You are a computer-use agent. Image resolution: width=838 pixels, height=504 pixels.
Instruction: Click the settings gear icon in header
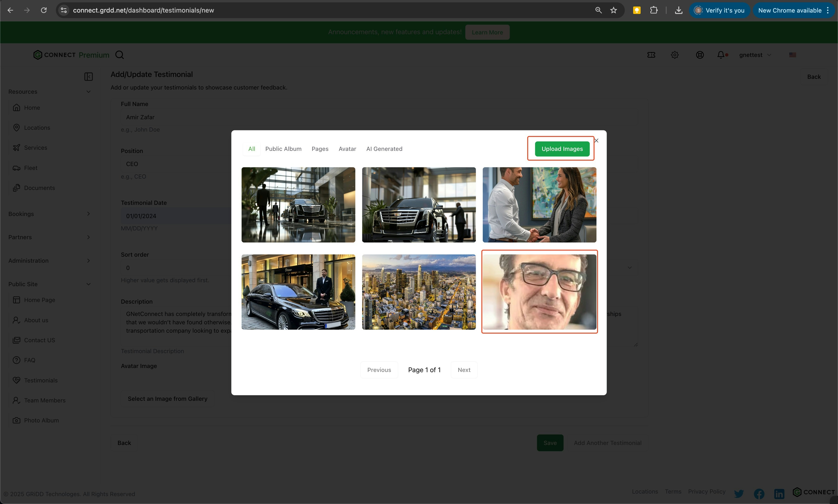pyautogui.click(x=675, y=55)
